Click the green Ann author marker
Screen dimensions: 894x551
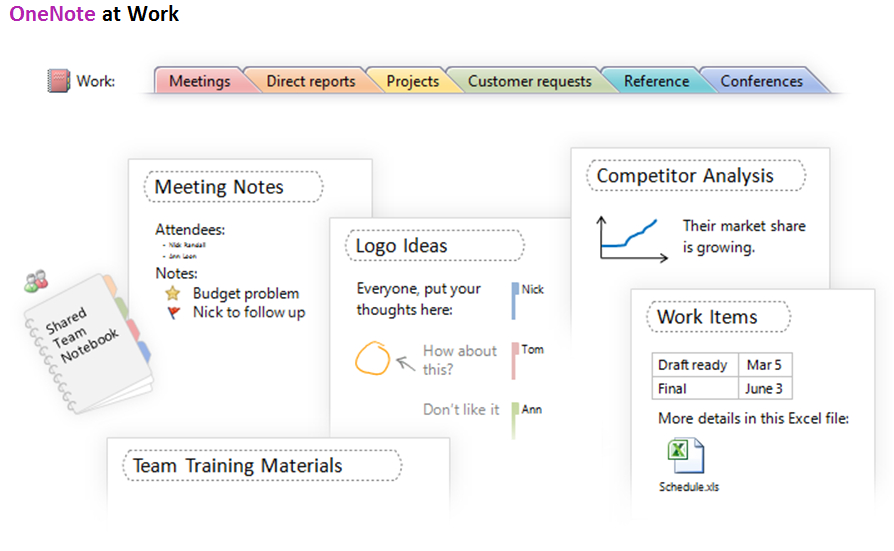tap(514, 420)
